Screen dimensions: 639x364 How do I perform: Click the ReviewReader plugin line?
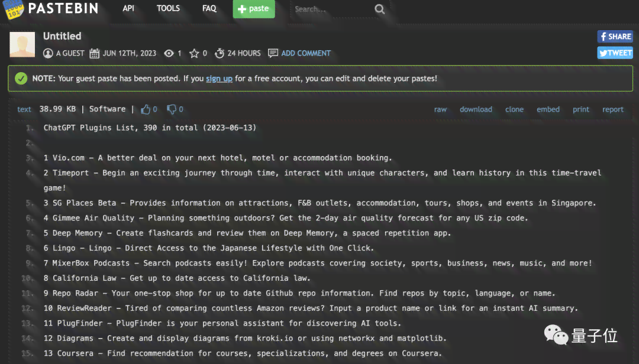pyautogui.click(x=311, y=308)
